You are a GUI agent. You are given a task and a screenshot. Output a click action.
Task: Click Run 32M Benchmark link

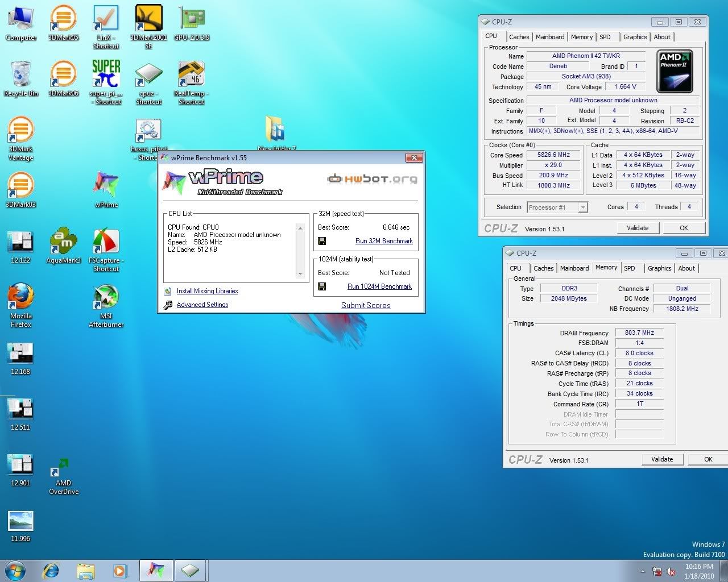[384, 241]
